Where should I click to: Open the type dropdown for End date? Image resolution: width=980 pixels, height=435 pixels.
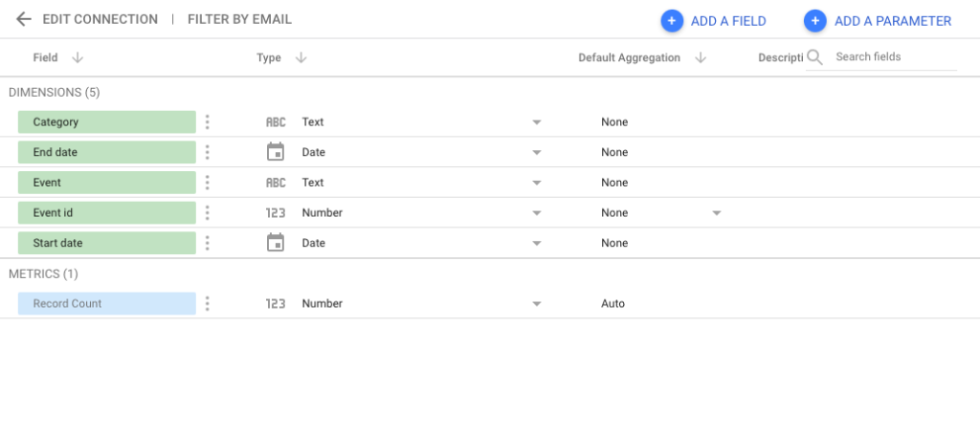pos(536,152)
